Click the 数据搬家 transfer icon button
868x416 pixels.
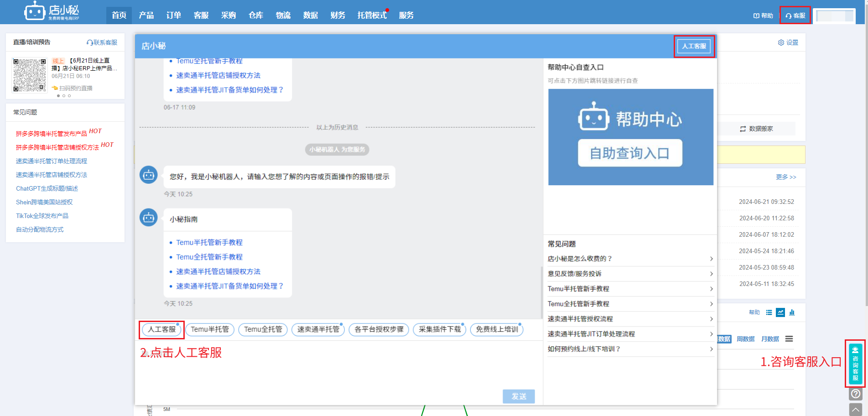tap(756, 129)
